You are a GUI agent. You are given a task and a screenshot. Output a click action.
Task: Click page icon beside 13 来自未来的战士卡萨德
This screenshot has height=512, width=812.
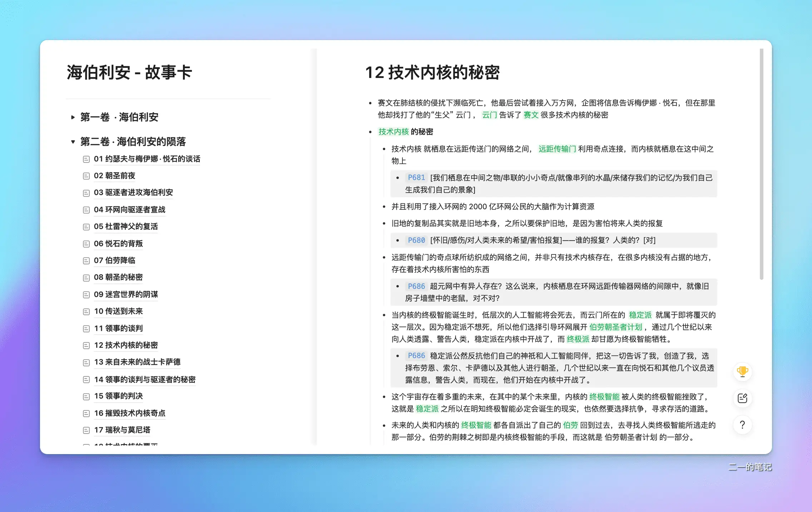point(86,363)
